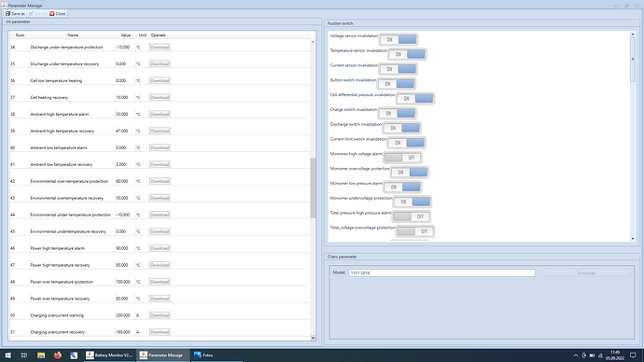Click Download for Power over temperature protection
The height and width of the screenshot is (362, 644).
point(160,282)
